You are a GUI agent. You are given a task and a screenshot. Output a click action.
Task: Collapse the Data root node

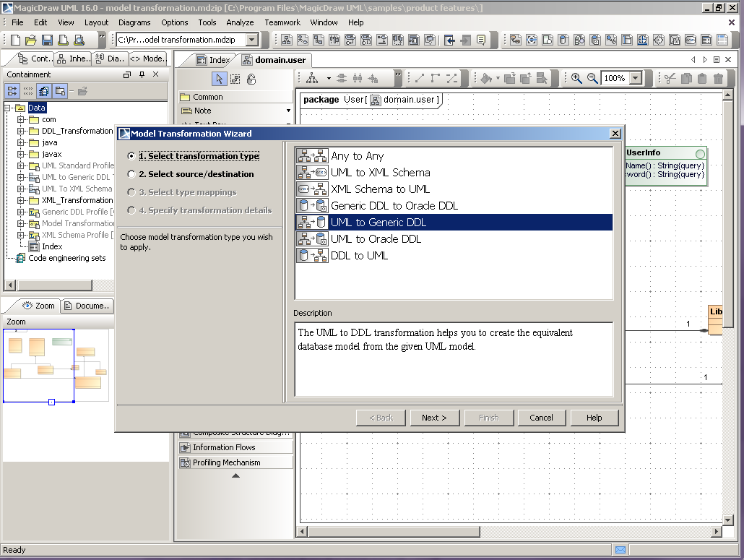coord(7,108)
